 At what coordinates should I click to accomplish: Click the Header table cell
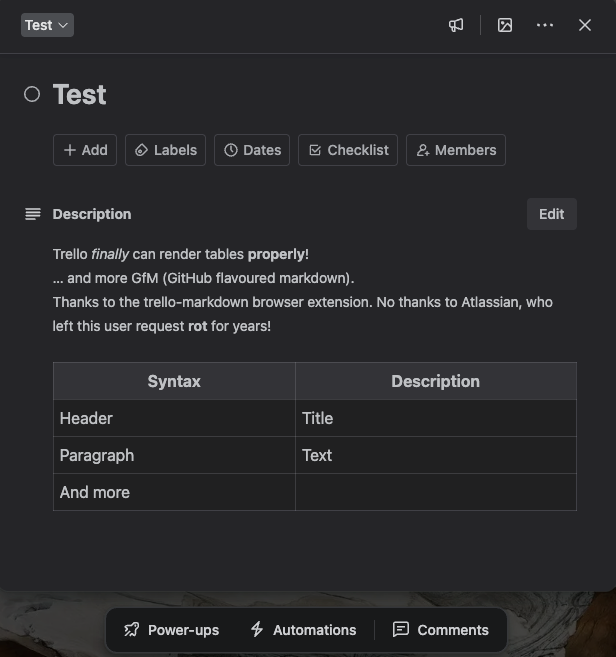point(174,418)
